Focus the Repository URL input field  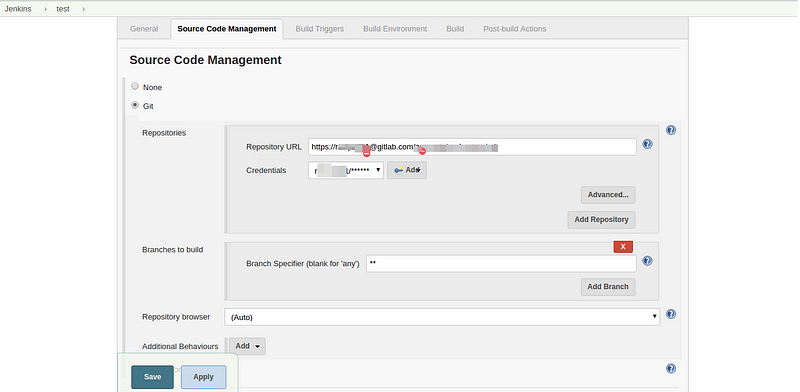(x=472, y=147)
